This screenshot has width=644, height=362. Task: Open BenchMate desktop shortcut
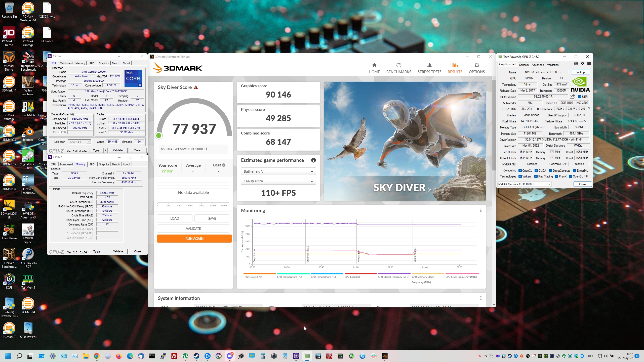click(x=28, y=109)
